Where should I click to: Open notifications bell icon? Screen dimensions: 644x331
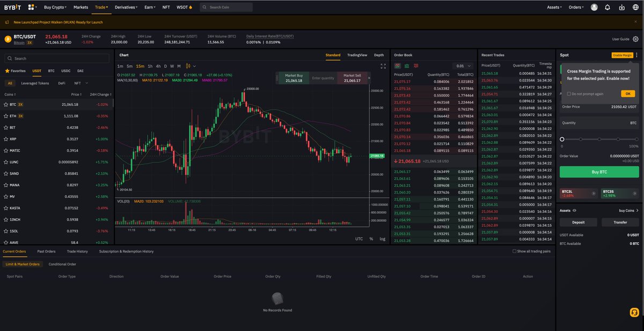(608, 8)
